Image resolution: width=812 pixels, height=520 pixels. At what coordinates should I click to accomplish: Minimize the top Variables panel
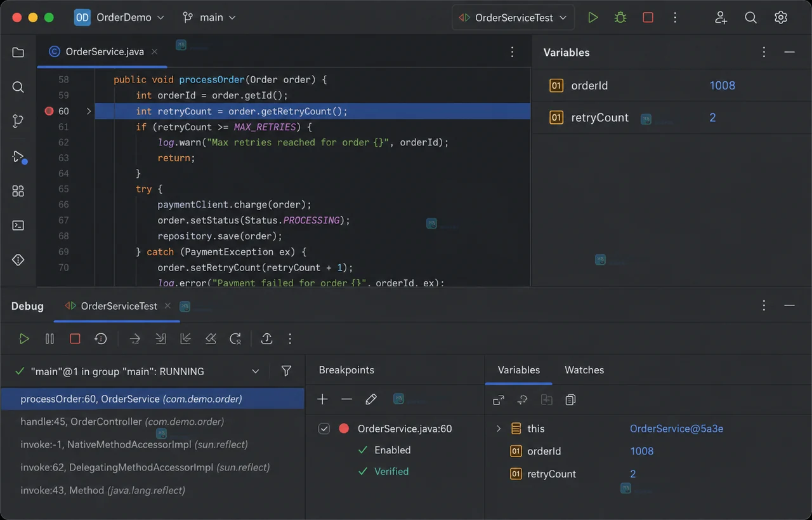tap(789, 53)
